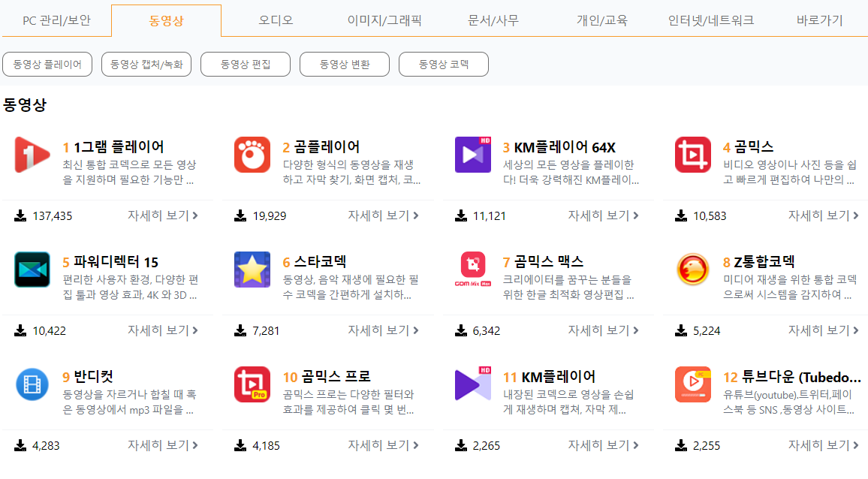The height and width of the screenshot is (479, 868).
Task: View details of KM플레이어 64X
Action: click(604, 215)
